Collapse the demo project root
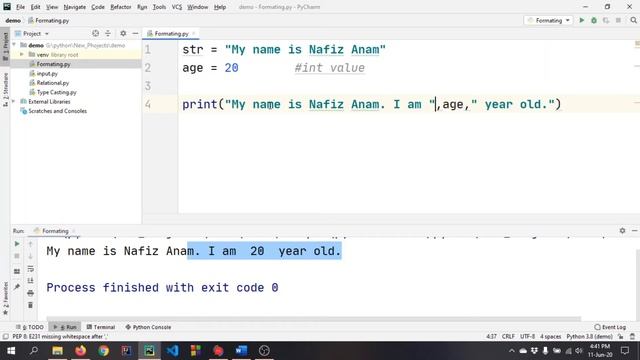This screenshot has height=360, width=640. [14, 45]
